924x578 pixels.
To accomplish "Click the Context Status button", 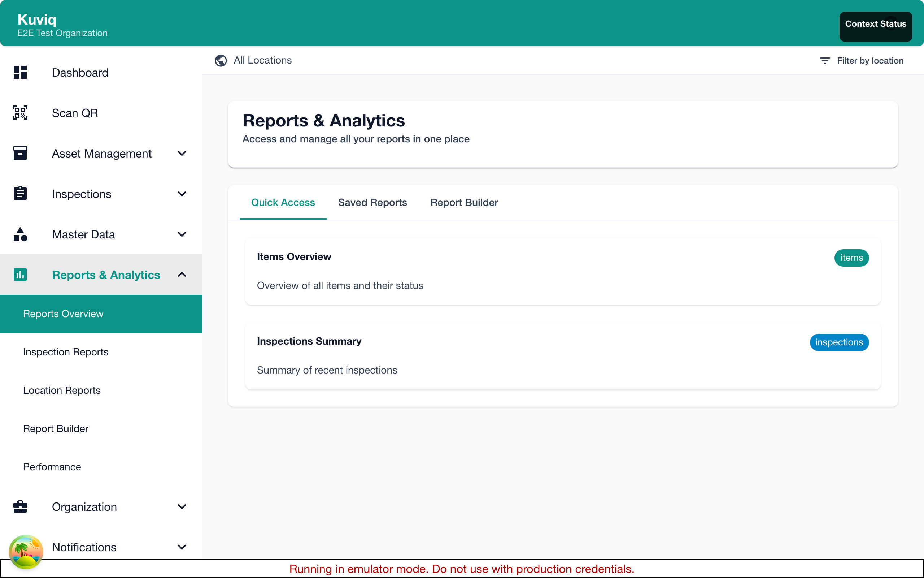I will click(x=876, y=26).
